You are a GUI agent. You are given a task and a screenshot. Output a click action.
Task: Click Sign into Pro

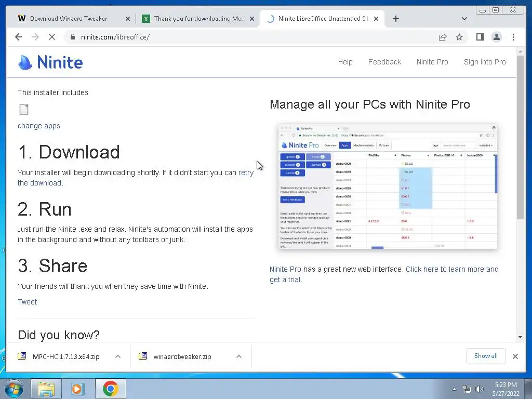(x=485, y=62)
